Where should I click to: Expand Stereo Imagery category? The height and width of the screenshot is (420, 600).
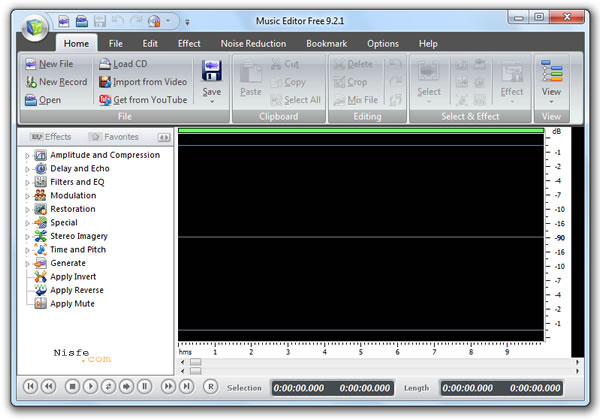click(27, 237)
